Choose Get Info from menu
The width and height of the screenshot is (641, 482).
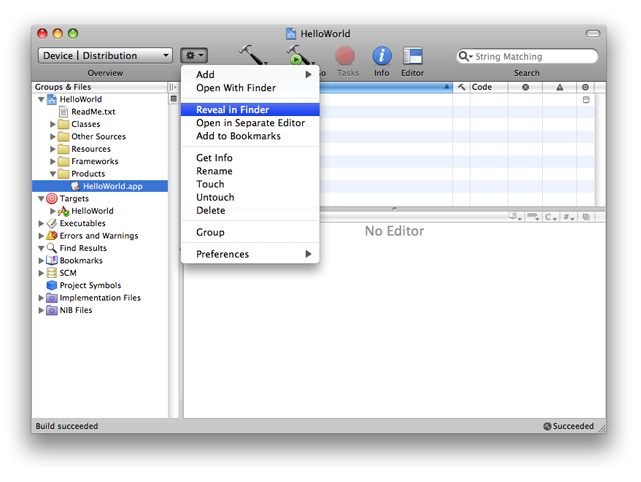point(250,158)
